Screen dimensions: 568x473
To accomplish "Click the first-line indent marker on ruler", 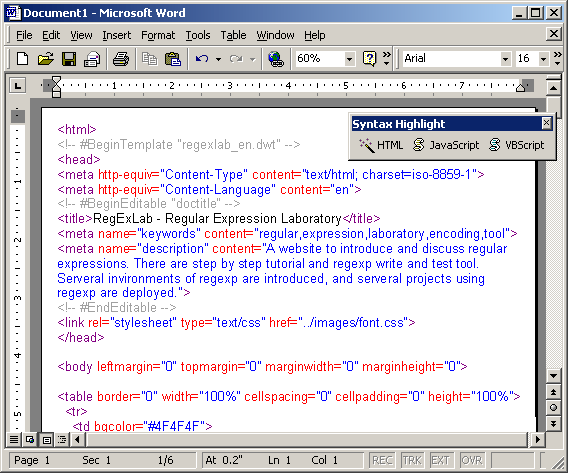I will tap(56, 80).
